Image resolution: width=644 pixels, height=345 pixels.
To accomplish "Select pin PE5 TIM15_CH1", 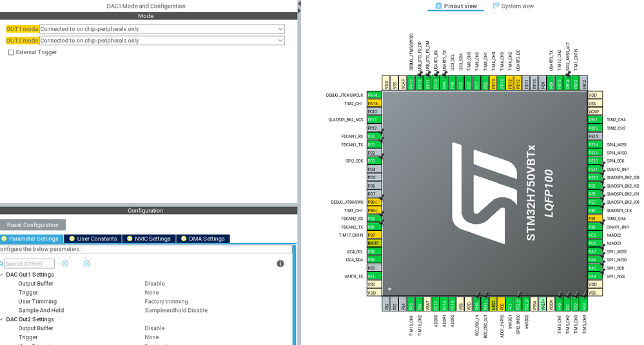I will [411, 304].
